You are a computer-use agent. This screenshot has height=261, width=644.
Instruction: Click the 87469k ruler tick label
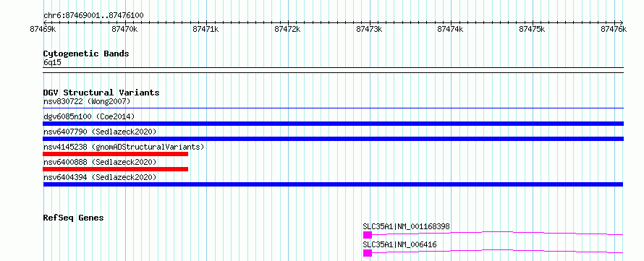point(43,29)
